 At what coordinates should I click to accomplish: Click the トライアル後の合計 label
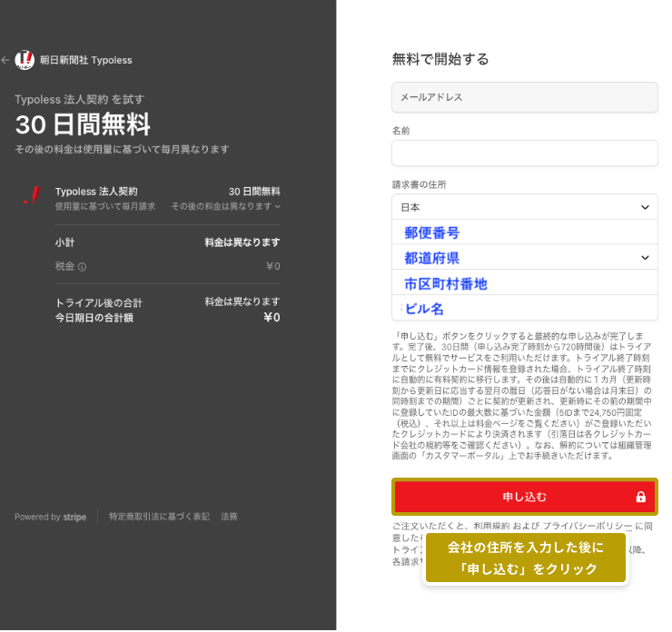(99, 303)
